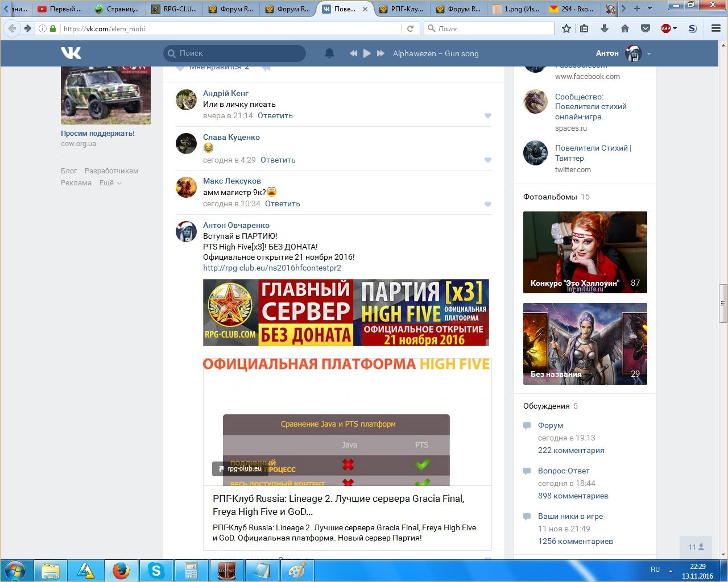Launch Skype from the taskbar
The image size is (728, 582).
156,571
